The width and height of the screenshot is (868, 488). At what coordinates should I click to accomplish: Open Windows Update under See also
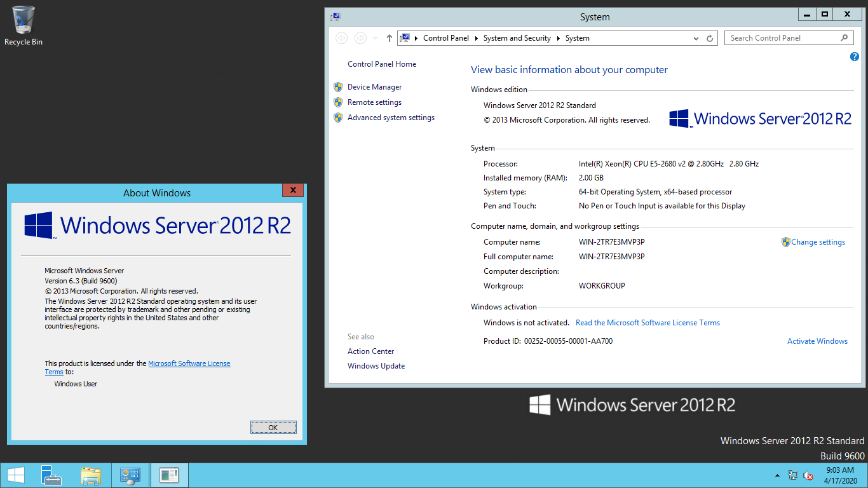point(376,366)
